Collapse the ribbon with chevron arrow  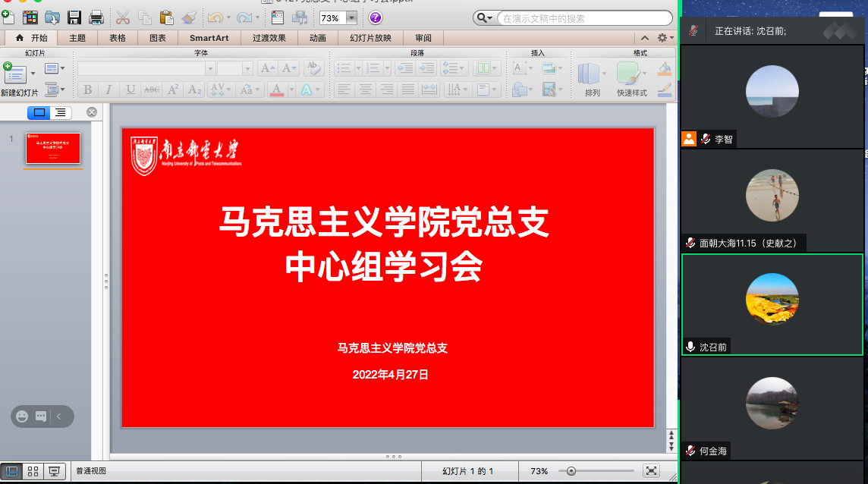click(x=644, y=38)
